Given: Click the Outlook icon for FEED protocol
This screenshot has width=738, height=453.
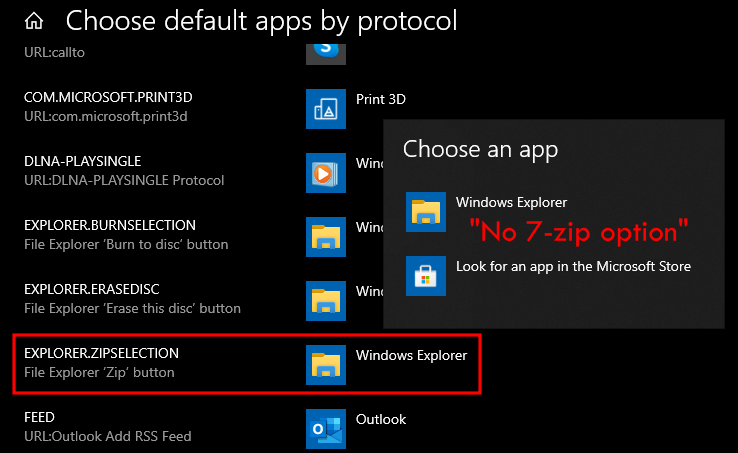Looking at the screenshot, I should click(326, 429).
